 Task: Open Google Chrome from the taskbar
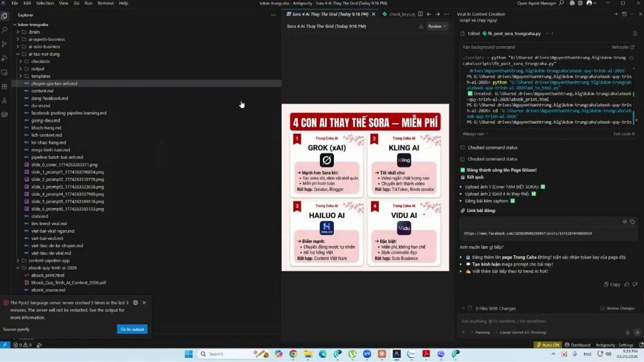coord(293,354)
